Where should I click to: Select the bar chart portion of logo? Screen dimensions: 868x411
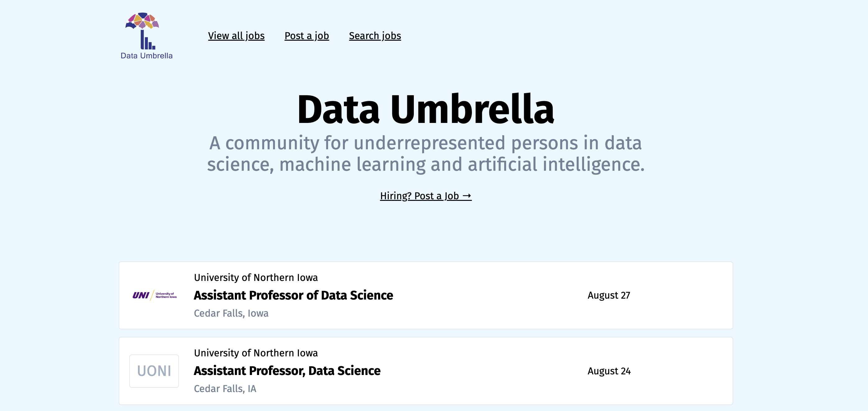tap(147, 39)
